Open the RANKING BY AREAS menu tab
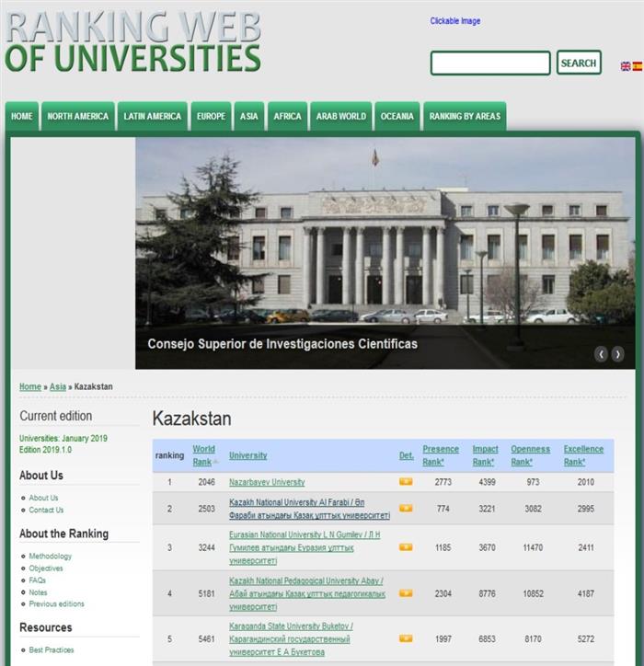Viewport: 644px width, 666px height. [465, 116]
